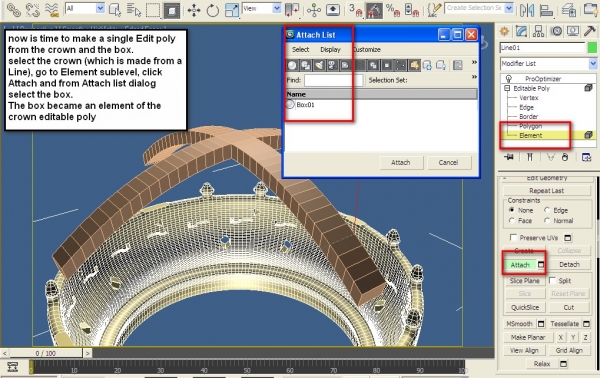The image size is (600, 378).
Task: Toggle Keyboard Shortcut Override icon
Action: pyautogui.click(x=333, y=10)
